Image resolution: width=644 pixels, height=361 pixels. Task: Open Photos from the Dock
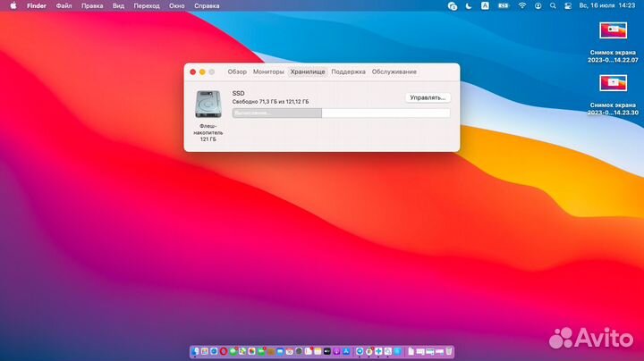tap(251, 351)
